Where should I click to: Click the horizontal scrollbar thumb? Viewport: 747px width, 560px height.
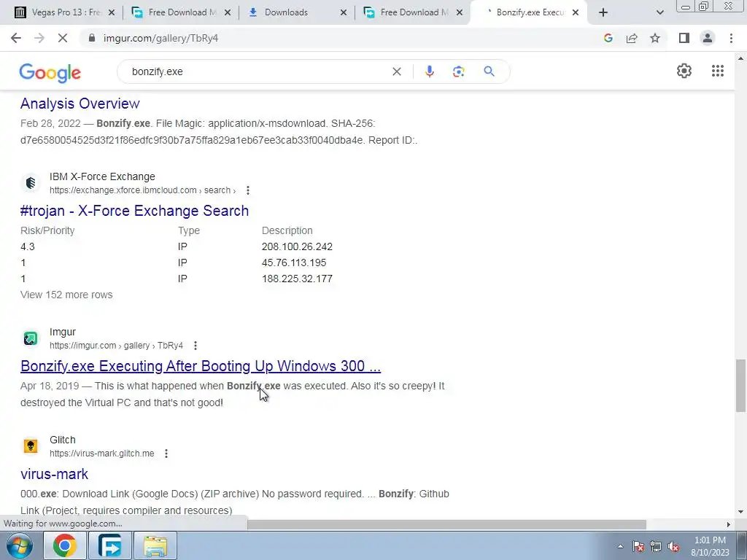click(446, 524)
